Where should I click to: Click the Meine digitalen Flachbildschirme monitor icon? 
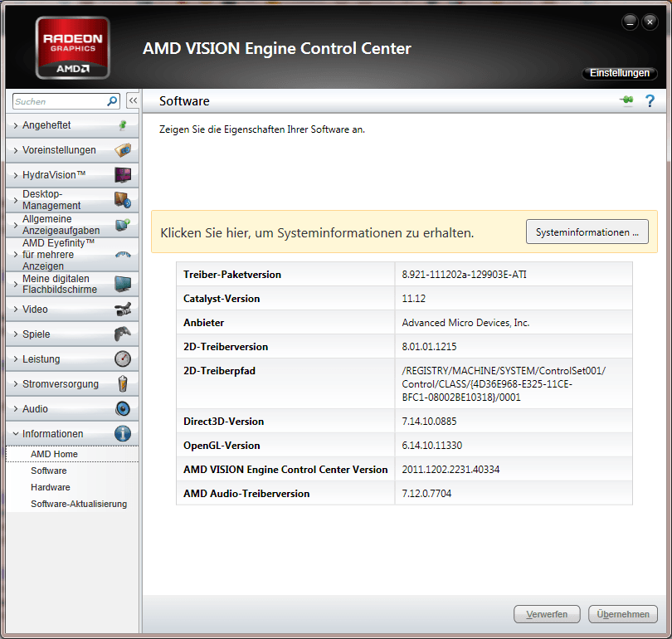coord(123,284)
